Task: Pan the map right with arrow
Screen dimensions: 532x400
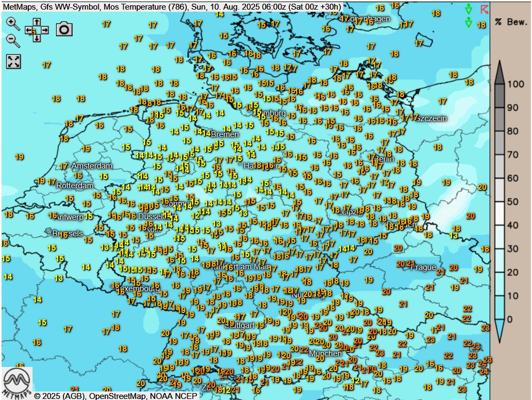Action: click(x=45, y=30)
